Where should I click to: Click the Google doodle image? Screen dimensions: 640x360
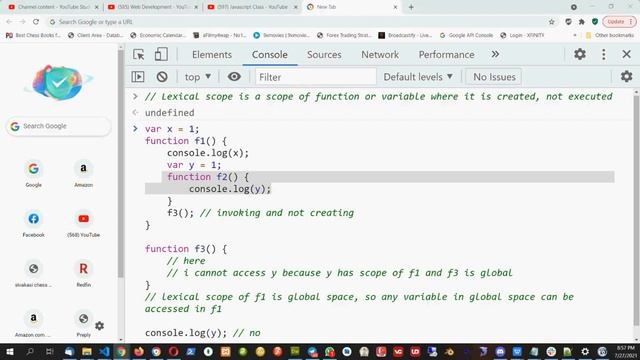click(59, 82)
